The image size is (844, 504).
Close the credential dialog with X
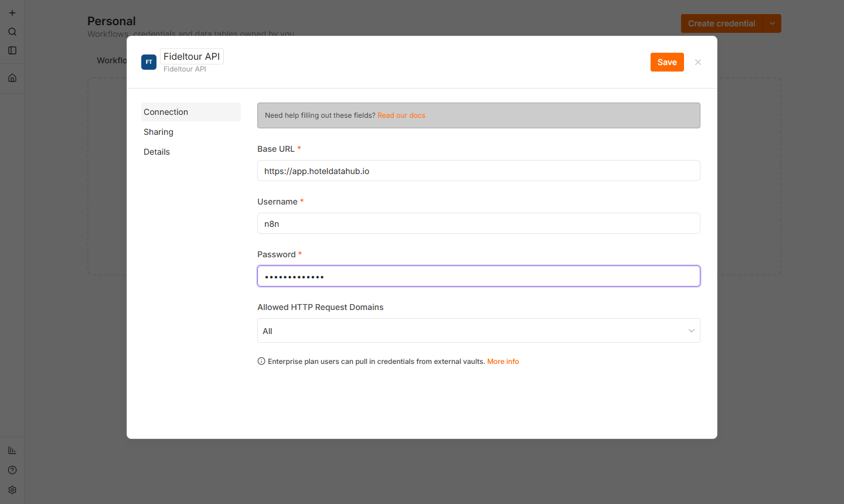click(x=698, y=62)
